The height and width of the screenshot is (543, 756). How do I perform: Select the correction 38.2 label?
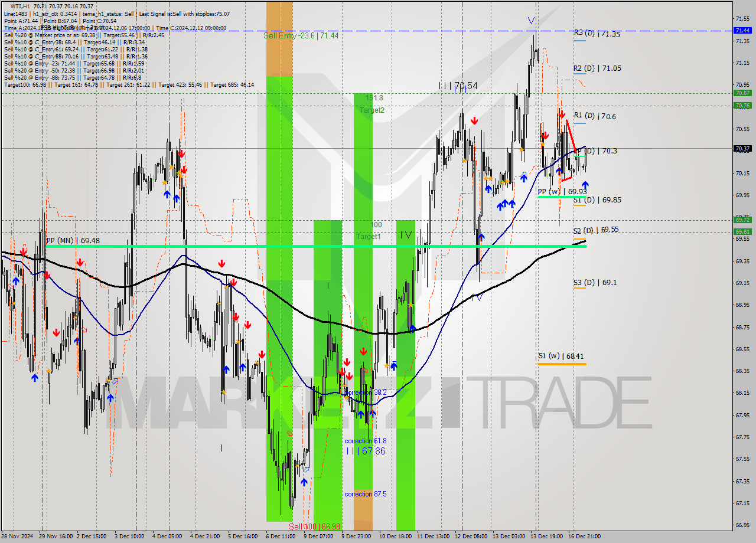pos(366,392)
